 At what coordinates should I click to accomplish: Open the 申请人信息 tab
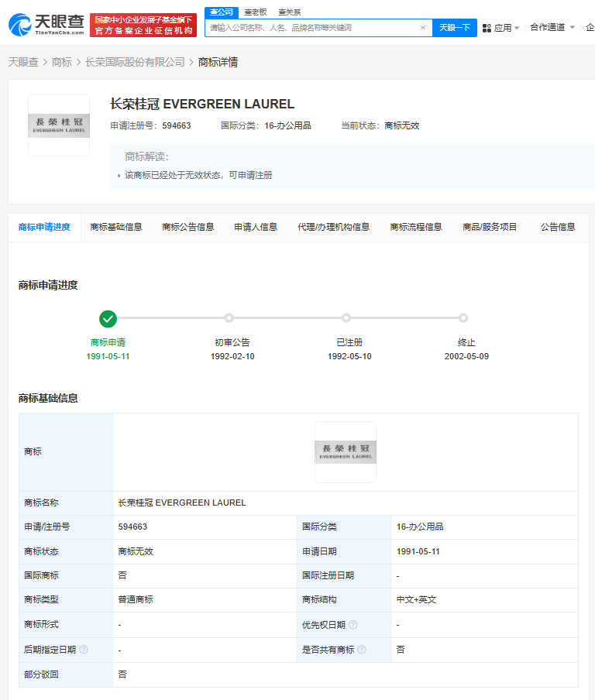click(256, 227)
